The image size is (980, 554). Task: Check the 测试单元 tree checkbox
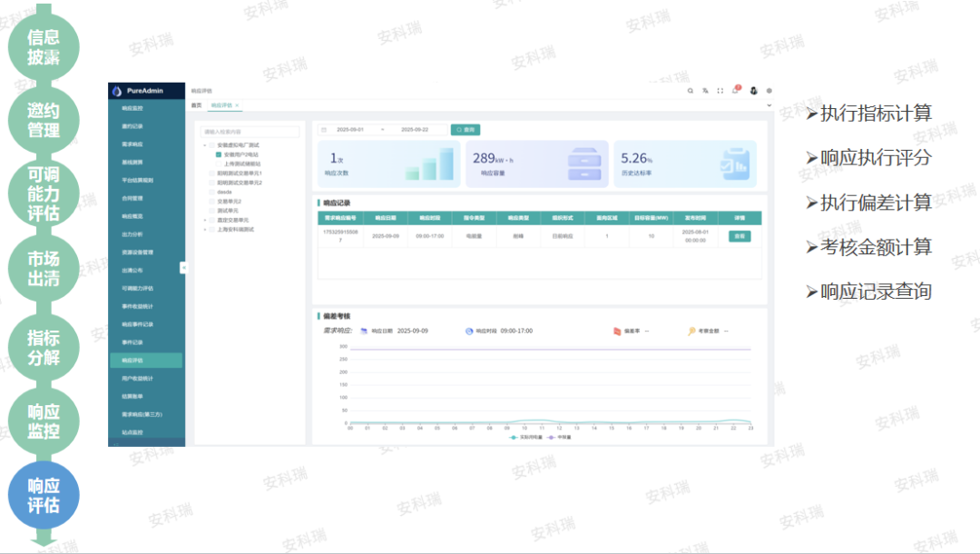tap(211, 211)
